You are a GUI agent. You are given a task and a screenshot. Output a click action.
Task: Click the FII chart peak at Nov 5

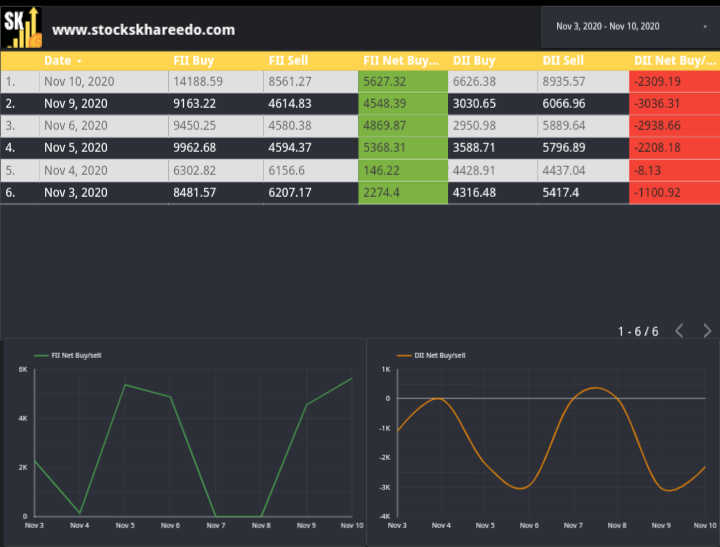(x=125, y=385)
